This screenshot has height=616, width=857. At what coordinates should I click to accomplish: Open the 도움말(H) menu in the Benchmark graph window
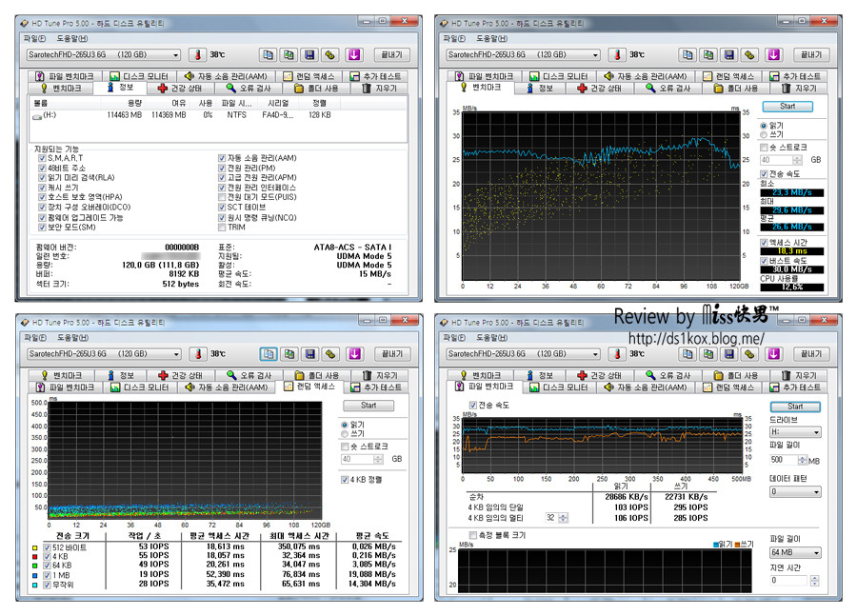click(491, 39)
